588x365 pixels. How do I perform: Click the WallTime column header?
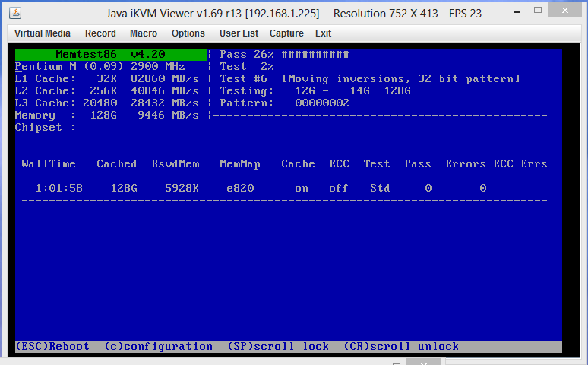tap(49, 164)
